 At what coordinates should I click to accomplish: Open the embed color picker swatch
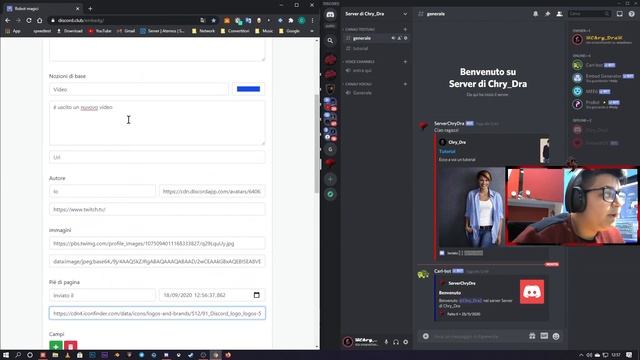click(x=249, y=89)
